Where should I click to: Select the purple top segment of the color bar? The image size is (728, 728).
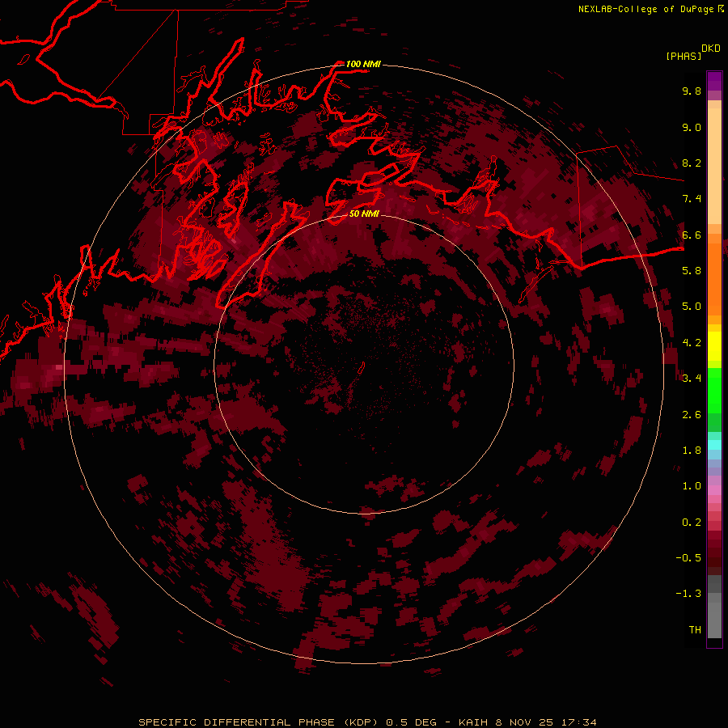[714, 81]
